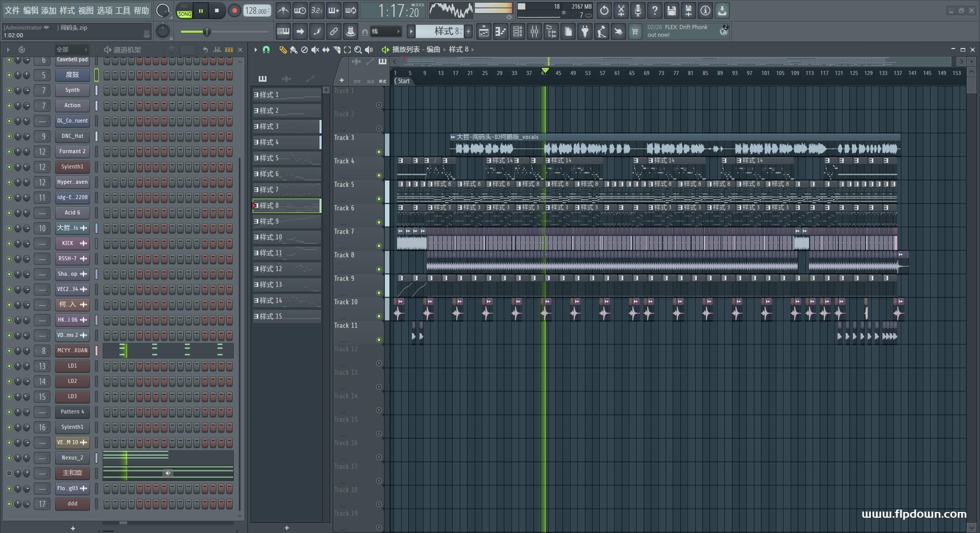Toggle playlist snap magnet icon
This screenshot has width=980, height=533.
(x=266, y=50)
